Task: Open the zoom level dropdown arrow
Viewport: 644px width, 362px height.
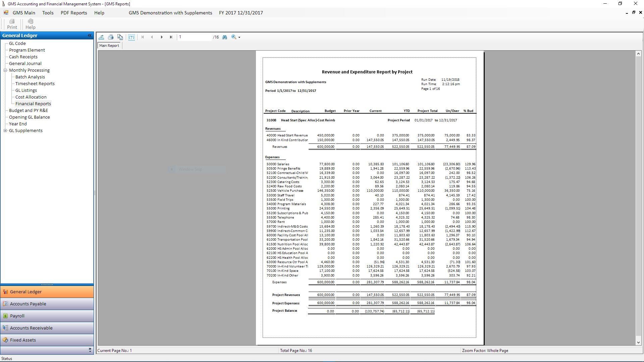Action: 239,38
